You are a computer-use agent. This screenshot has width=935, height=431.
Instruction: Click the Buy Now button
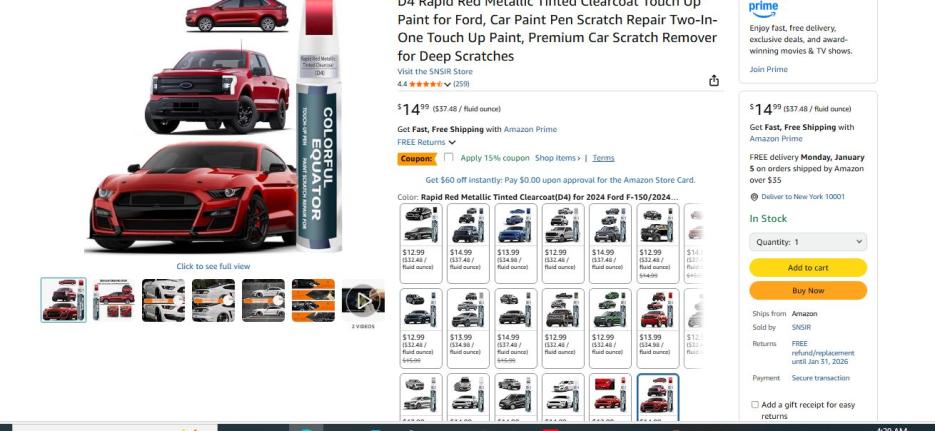click(808, 290)
